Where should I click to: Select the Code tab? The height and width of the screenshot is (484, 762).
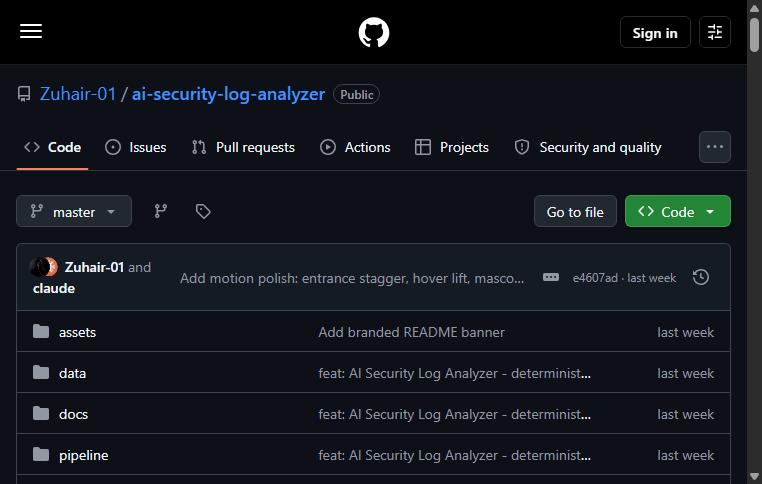52,147
